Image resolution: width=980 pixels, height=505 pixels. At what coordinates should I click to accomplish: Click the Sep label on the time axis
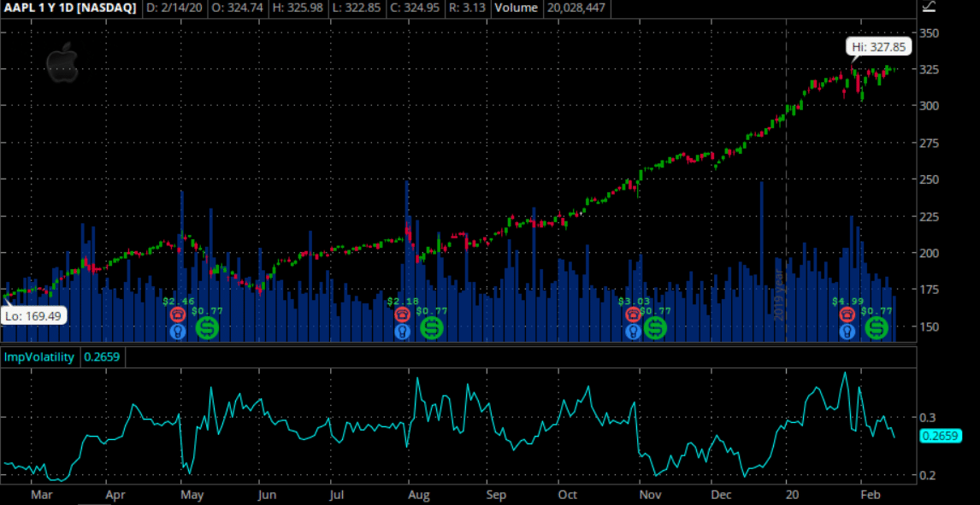click(496, 496)
